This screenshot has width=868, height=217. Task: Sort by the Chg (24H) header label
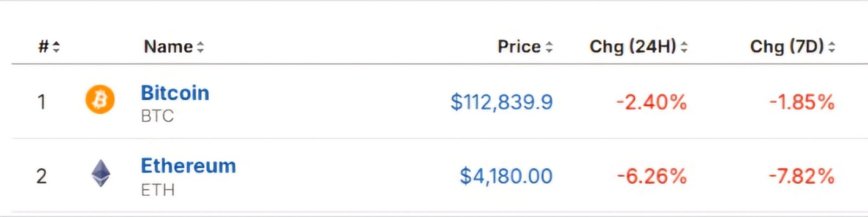tap(632, 46)
